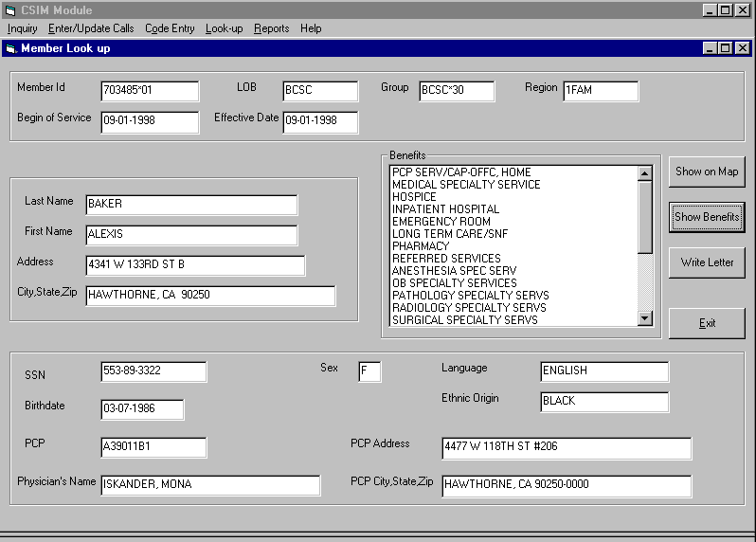Open the Code Entry menu
The width and height of the screenshot is (756, 542).
tap(170, 28)
